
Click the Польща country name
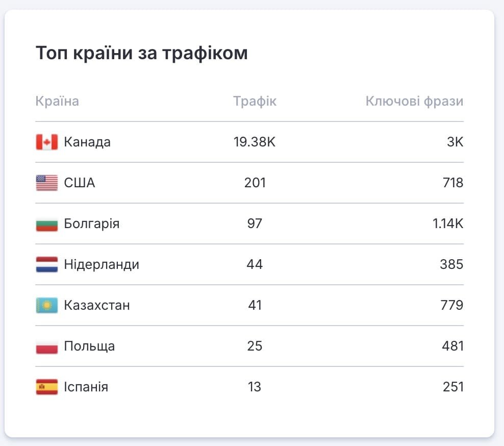89,346
